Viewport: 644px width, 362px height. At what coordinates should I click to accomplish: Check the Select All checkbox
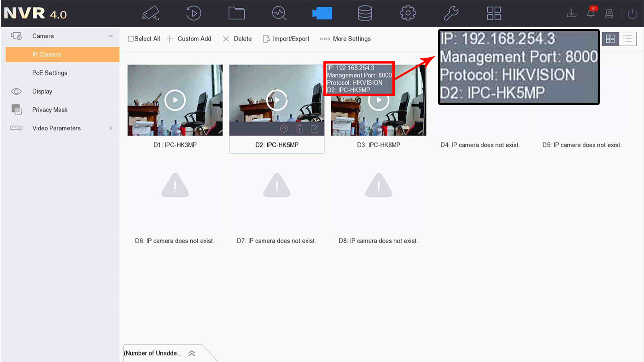pos(131,39)
